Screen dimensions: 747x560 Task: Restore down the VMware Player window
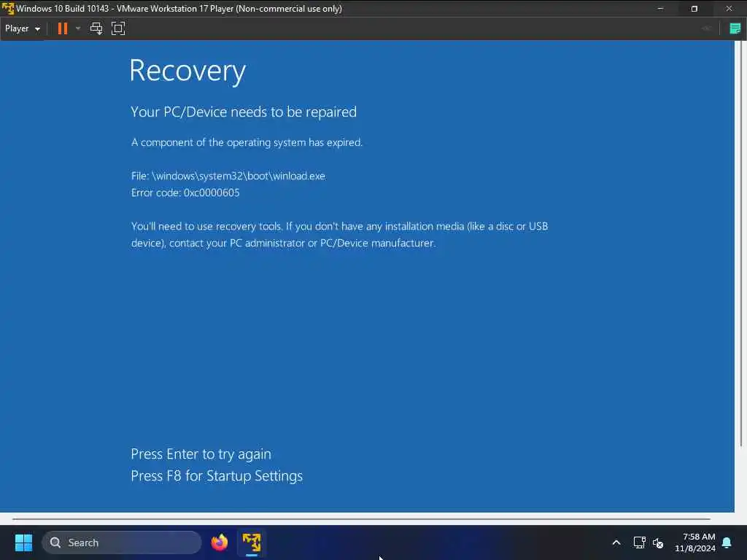tap(694, 9)
